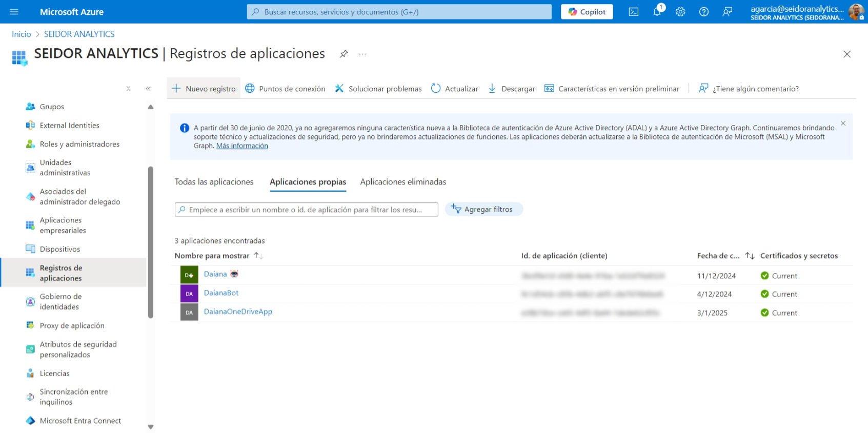Sort by Fecha de creación column
This screenshot has height=433, width=868.
tap(750, 256)
